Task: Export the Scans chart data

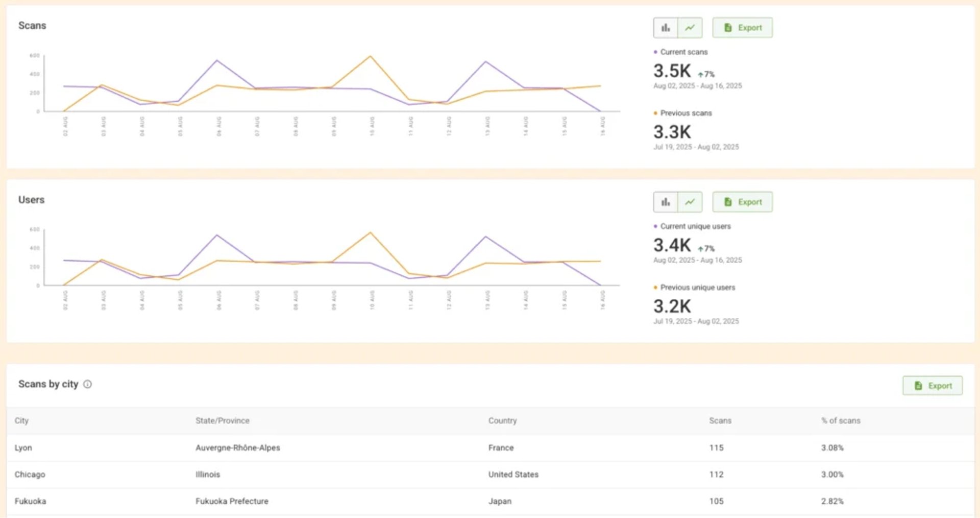Action: click(x=743, y=28)
